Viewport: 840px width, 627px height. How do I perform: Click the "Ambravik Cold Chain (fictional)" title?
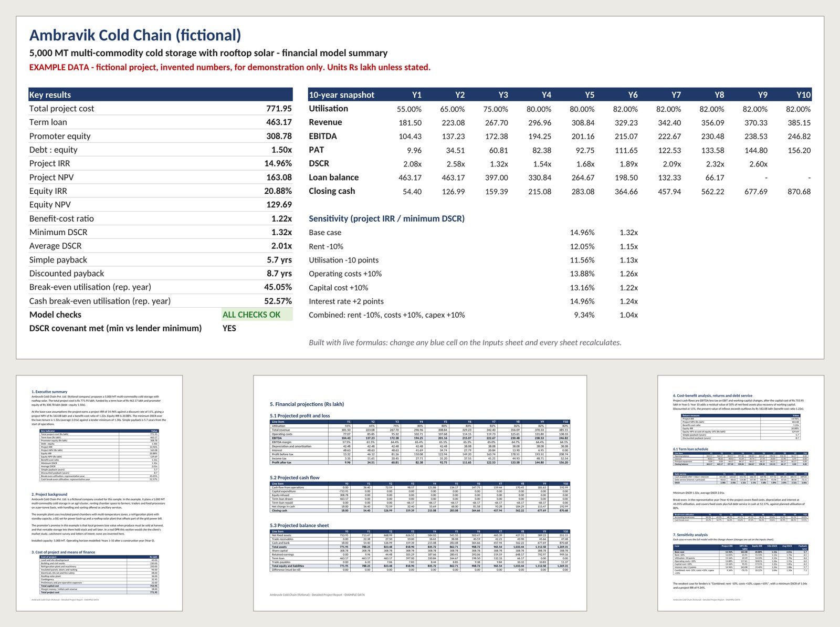135,35
